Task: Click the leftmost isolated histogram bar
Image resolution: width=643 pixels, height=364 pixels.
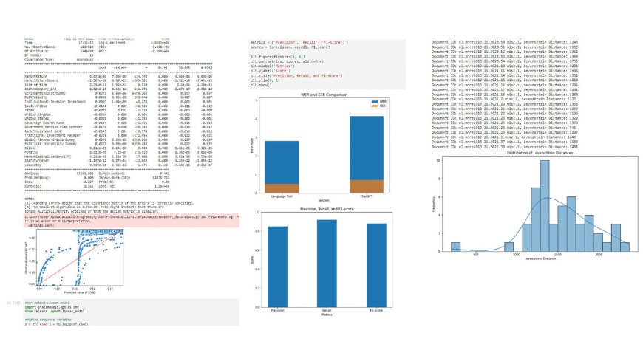Action: point(455,247)
